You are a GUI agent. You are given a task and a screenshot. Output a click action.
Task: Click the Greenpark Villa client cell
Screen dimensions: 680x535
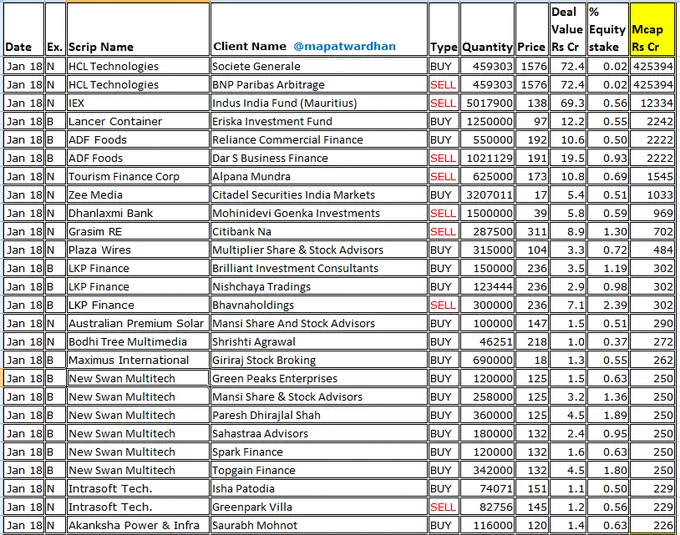tap(319, 507)
